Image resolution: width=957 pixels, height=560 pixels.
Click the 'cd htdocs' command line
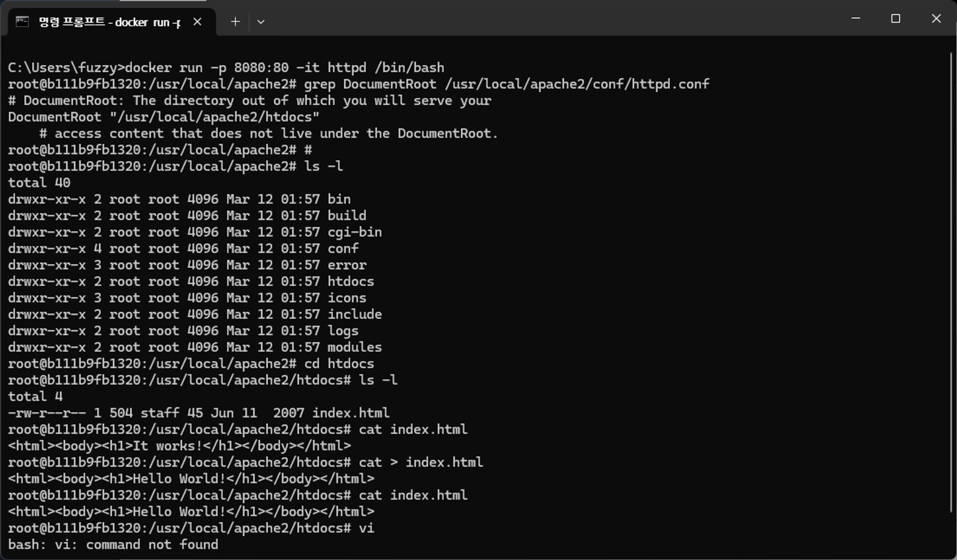(191, 363)
